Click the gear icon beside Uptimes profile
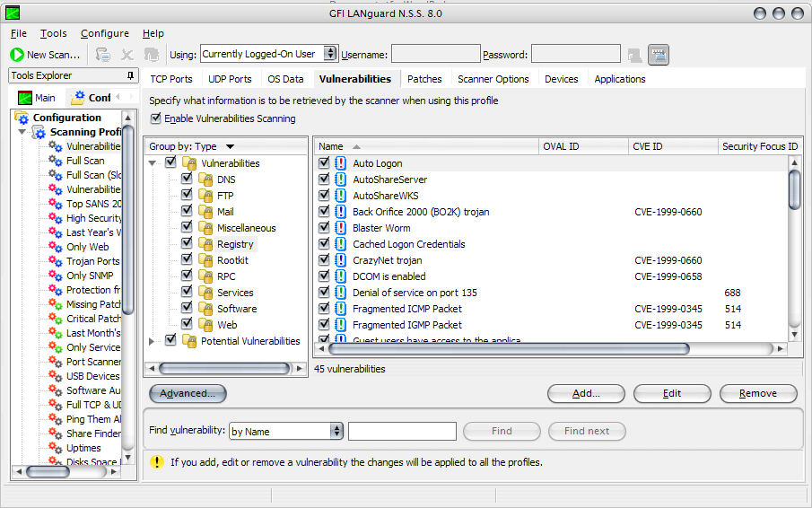The height and width of the screenshot is (508, 812). (56, 448)
